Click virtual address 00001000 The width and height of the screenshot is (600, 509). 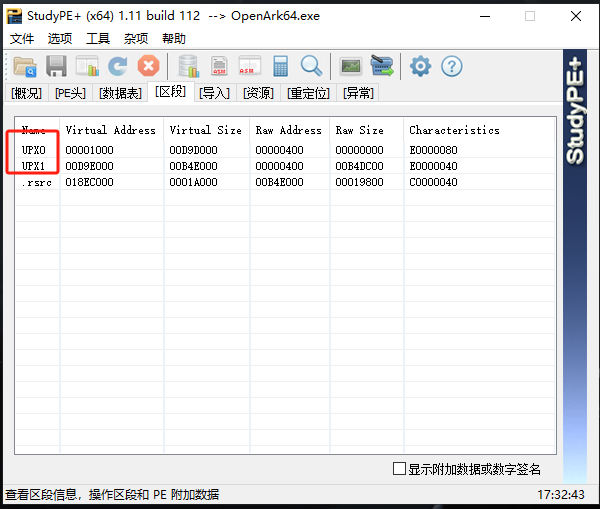click(x=90, y=150)
